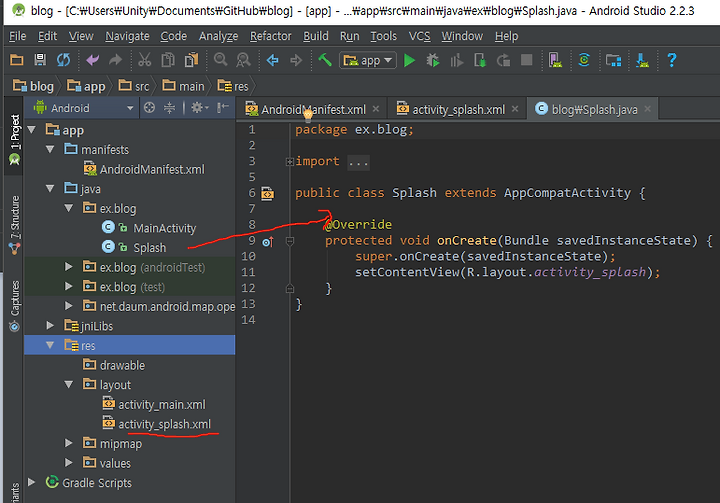The height and width of the screenshot is (503, 720).
Task: Collapse the res folder
Action: (x=50, y=345)
